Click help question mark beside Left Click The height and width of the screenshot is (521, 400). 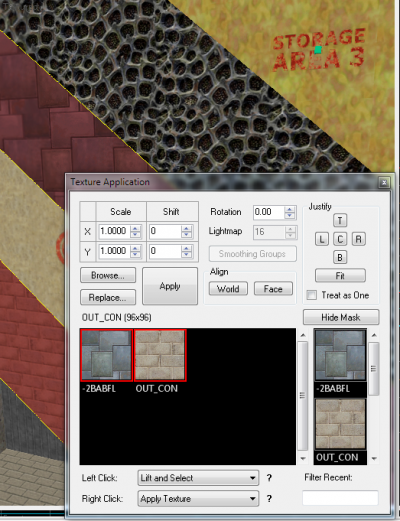pos(269,478)
